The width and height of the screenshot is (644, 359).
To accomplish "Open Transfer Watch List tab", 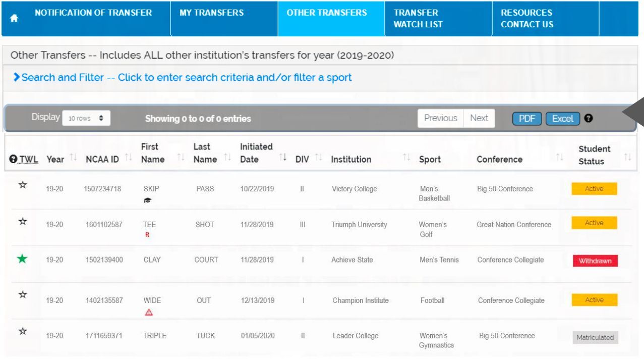I will [x=418, y=18].
